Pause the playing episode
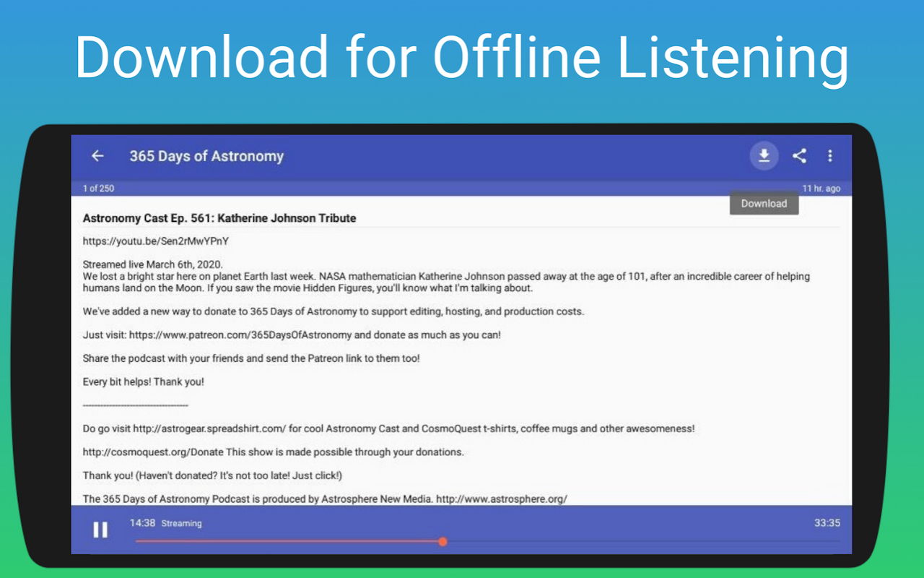 [100, 530]
